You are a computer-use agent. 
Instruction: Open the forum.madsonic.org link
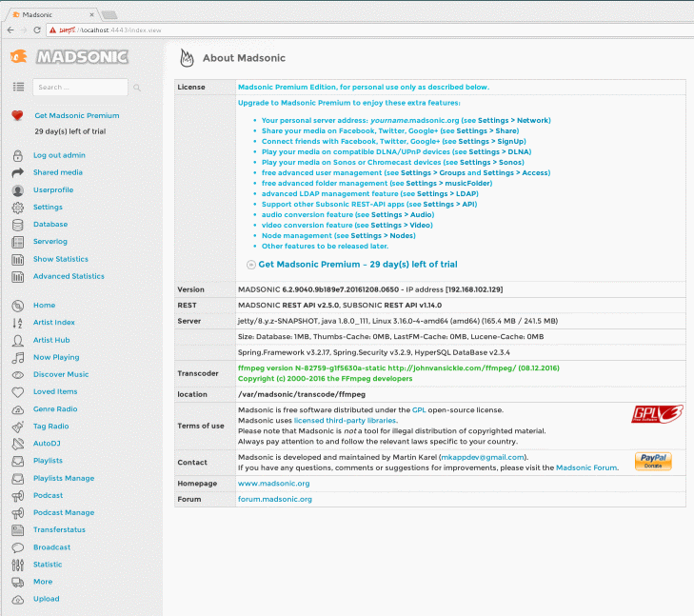[x=274, y=499]
